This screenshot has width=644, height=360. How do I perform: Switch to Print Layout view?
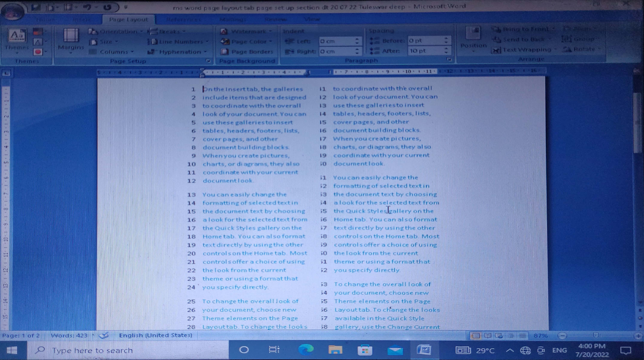[476, 335]
